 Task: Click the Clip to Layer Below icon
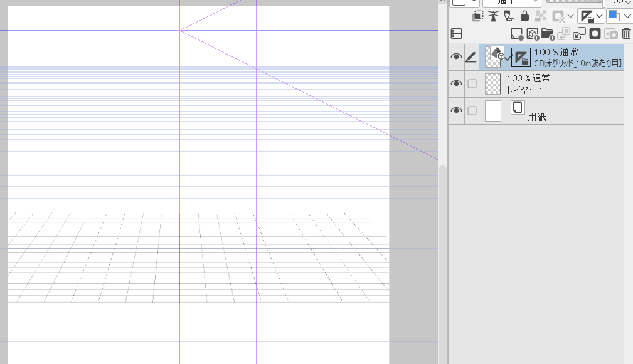click(x=478, y=16)
